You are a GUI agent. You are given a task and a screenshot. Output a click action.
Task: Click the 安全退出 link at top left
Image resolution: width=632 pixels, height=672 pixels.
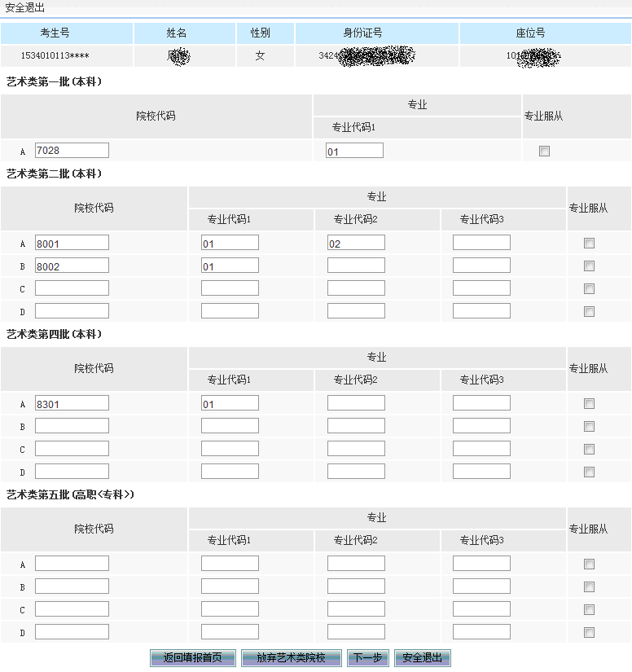25,7
